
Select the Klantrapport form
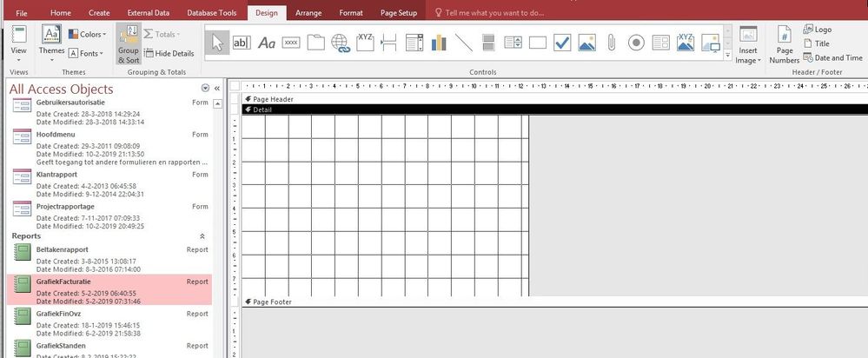click(109, 184)
